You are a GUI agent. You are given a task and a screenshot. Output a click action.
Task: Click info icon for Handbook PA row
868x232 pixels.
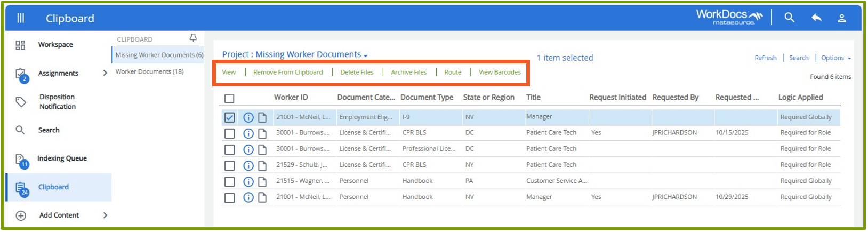click(x=248, y=181)
